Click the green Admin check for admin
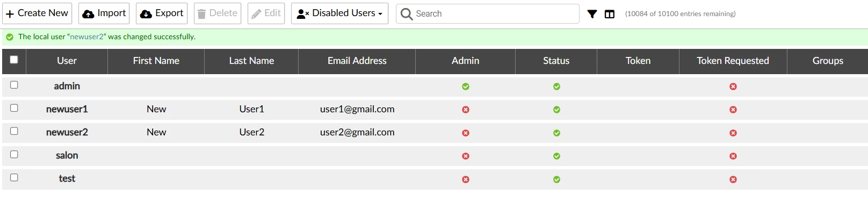This screenshot has height=223, width=868. pos(466,87)
